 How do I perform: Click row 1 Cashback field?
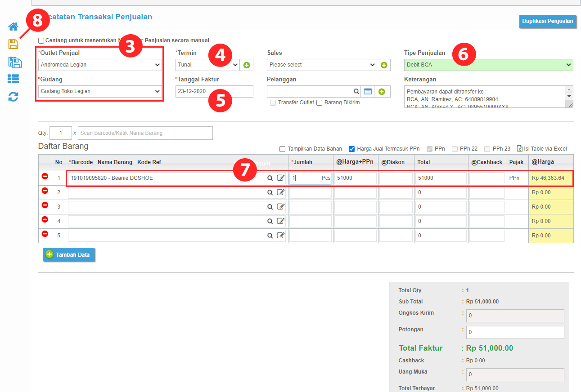(487, 178)
